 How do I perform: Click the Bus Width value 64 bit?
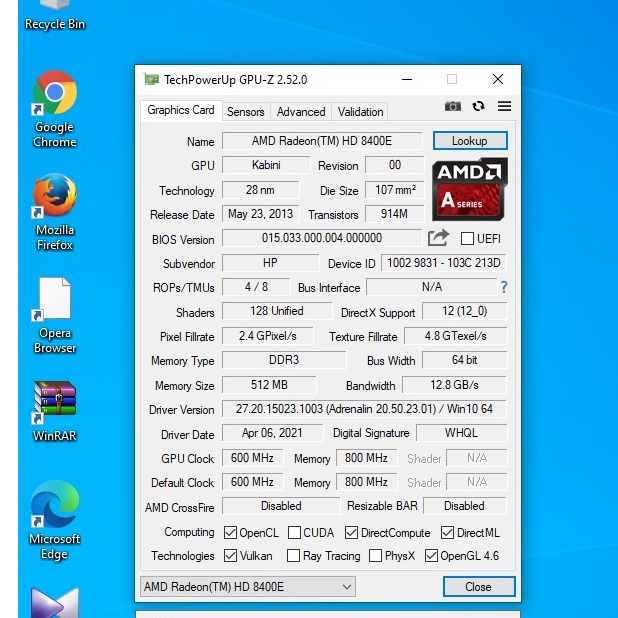point(465,360)
